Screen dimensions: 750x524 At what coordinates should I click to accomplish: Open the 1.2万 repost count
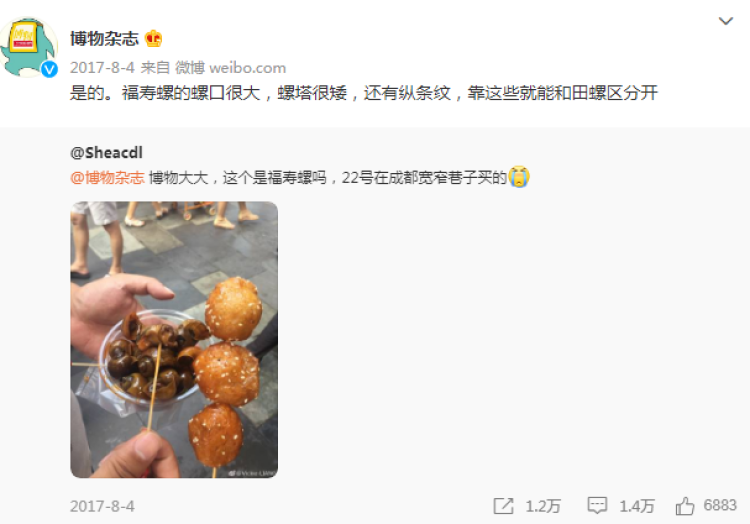click(543, 506)
